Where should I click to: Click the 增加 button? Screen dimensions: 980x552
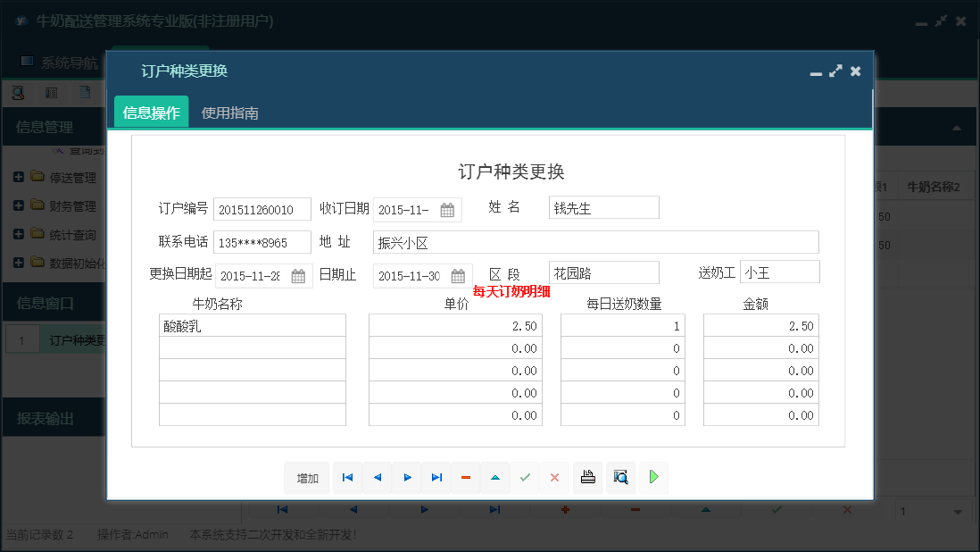point(307,478)
